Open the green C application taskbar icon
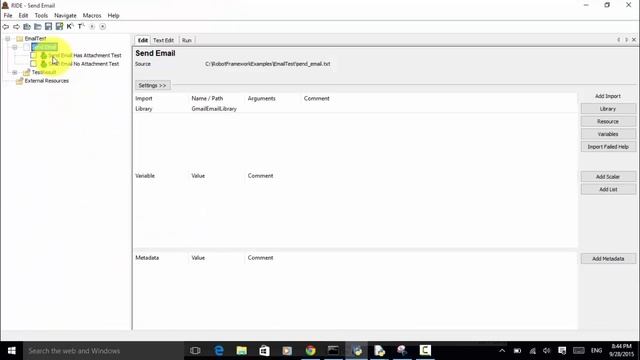Screen dimensions: 640x360 (425, 351)
